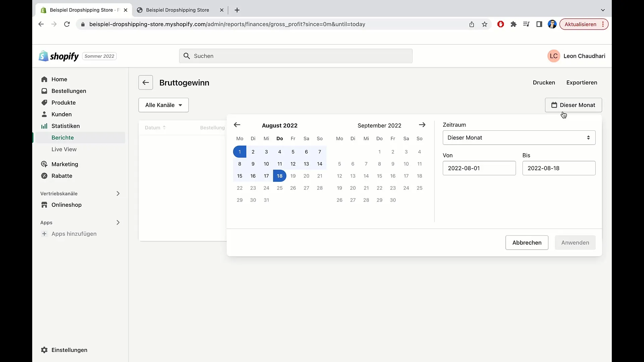Click the Von date field 2022-08-01
The image size is (644, 362).
(479, 168)
